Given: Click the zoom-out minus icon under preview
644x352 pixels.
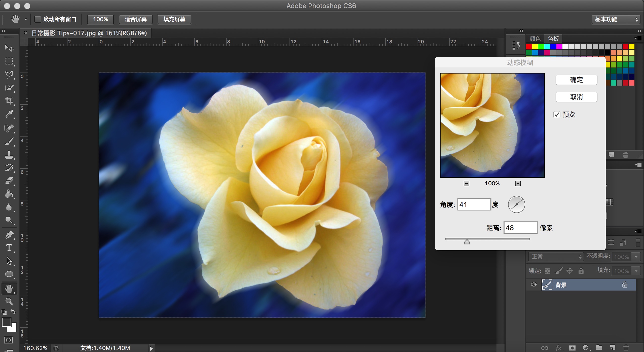Looking at the screenshot, I should point(466,184).
